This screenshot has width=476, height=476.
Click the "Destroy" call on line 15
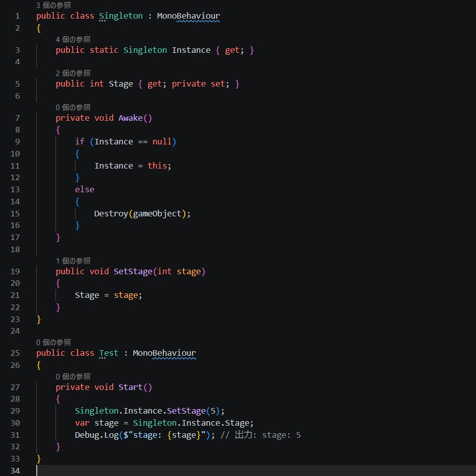(111, 214)
